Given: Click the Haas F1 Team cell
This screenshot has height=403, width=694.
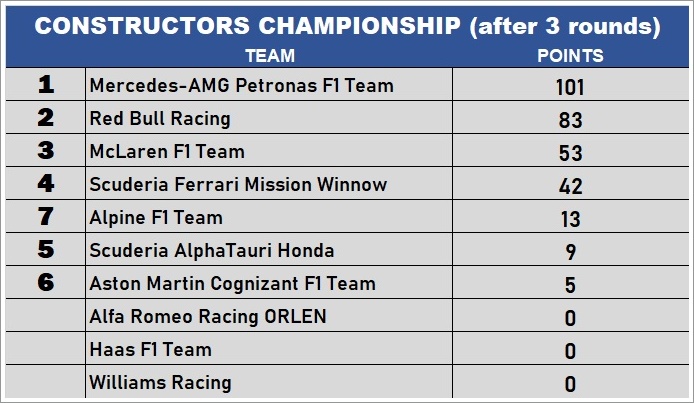Looking at the screenshot, I should point(269,349).
